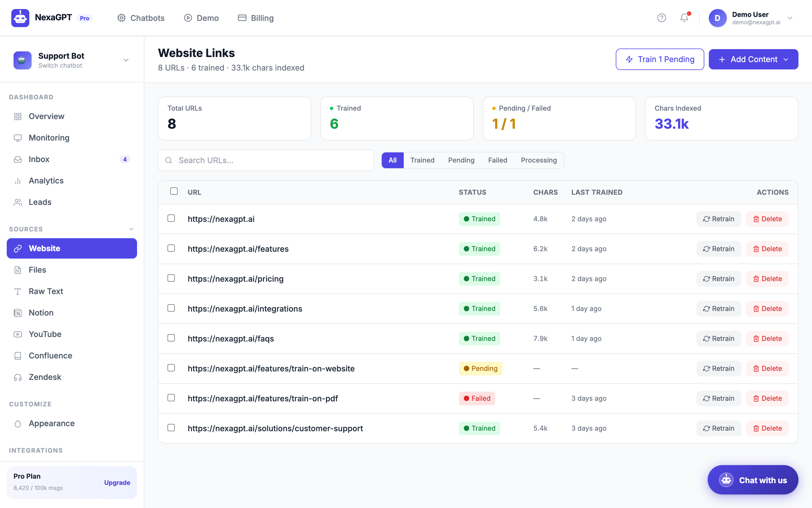Open the help question mark icon

click(x=661, y=18)
